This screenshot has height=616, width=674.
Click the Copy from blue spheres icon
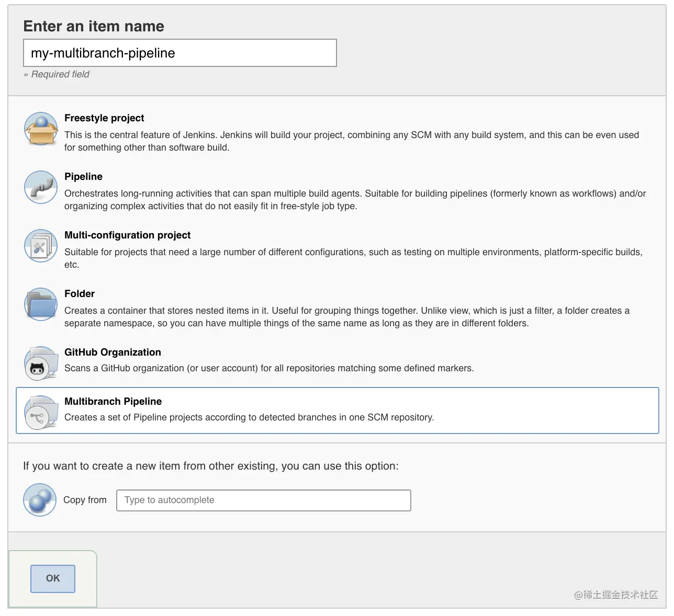(40, 500)
